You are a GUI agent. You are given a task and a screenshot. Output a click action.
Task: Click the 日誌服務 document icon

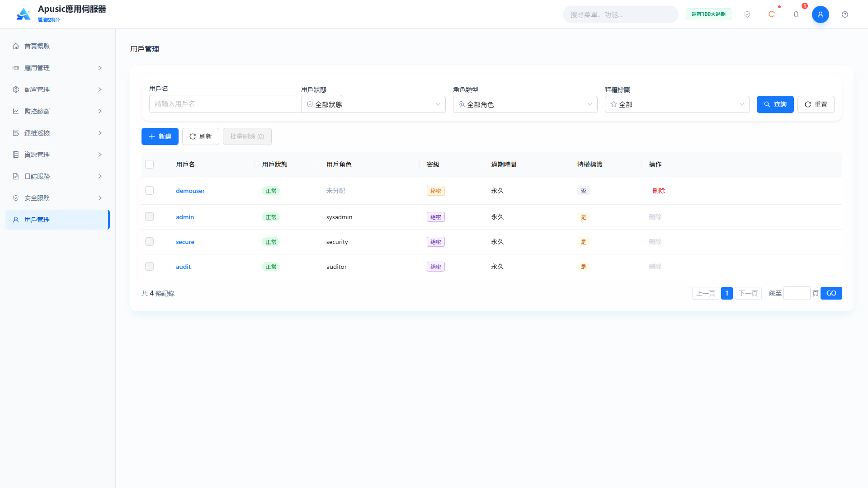point(16,176)
